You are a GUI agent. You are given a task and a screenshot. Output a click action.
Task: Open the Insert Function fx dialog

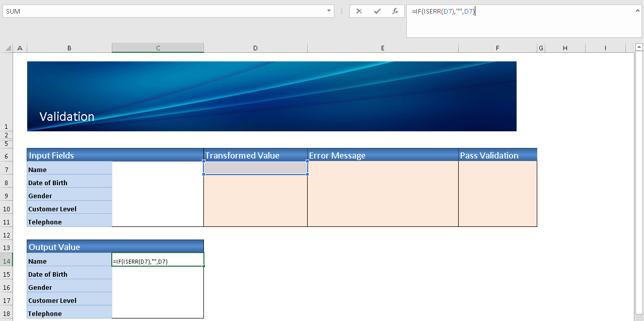click(x=395, y=11)
